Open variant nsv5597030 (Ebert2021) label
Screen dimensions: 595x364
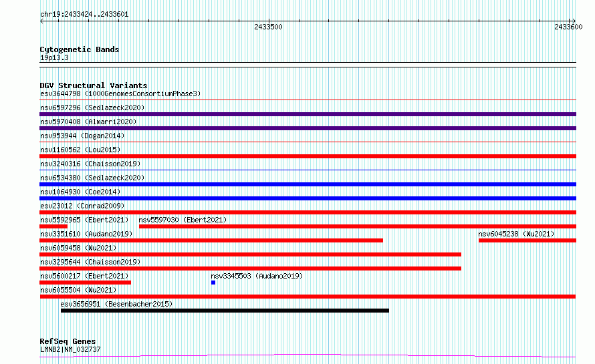coord(183,220)
